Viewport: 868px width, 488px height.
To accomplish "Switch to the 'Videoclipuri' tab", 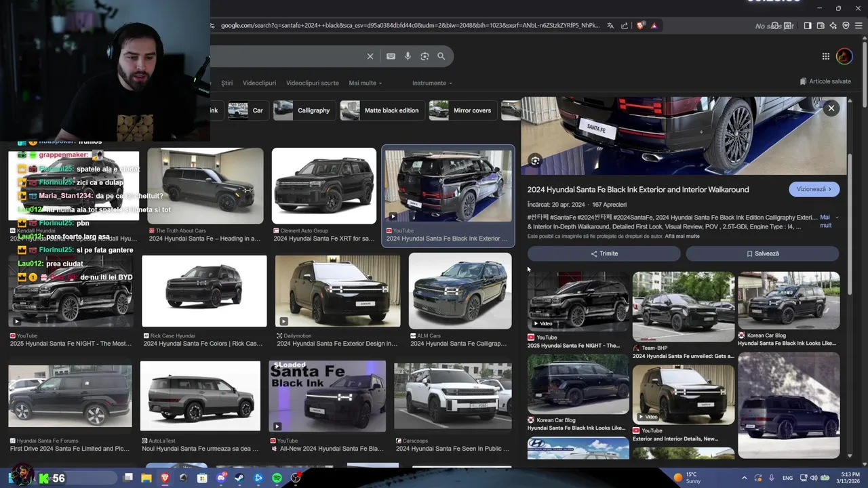I will [x=259, y=83].
